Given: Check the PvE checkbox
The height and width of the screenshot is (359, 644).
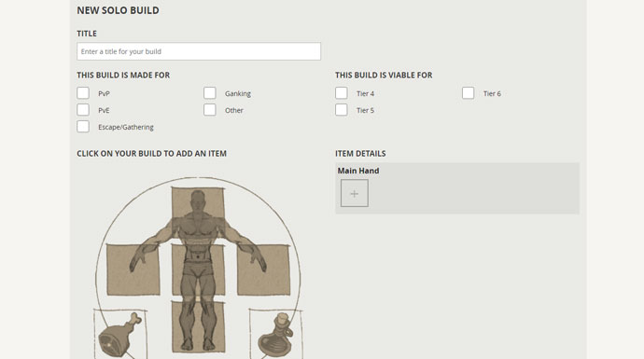Looking at the screenshot, I should point(83,110).
